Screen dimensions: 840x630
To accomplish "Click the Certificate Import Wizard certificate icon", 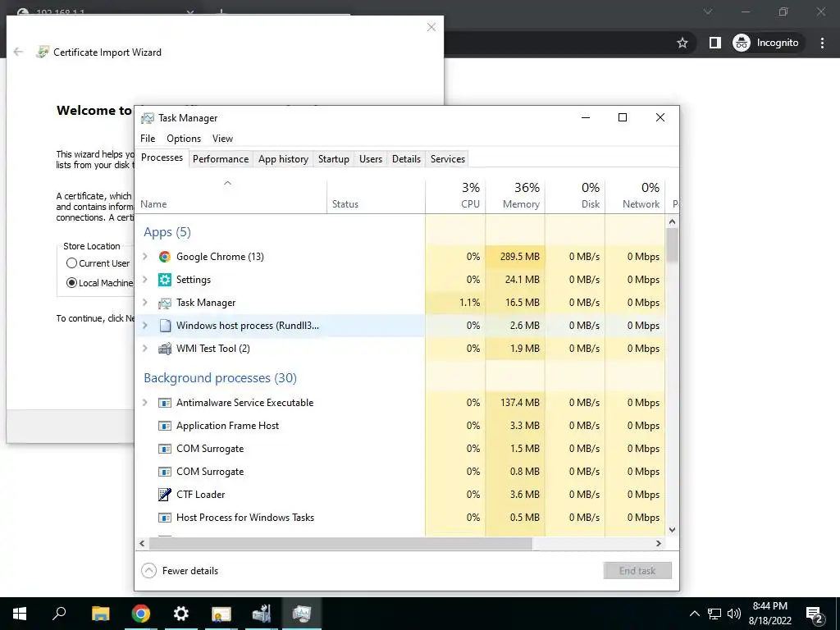I will tap(43, 52).
